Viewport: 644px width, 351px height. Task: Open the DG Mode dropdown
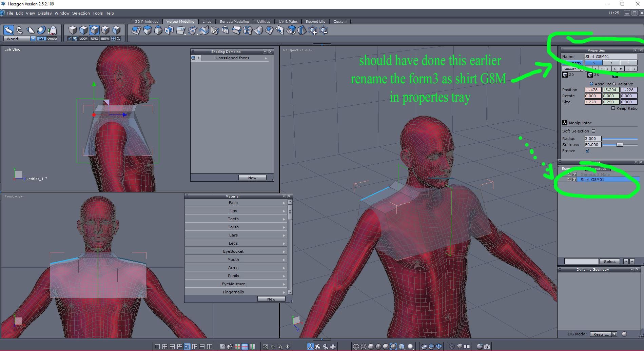coord(614,334)
